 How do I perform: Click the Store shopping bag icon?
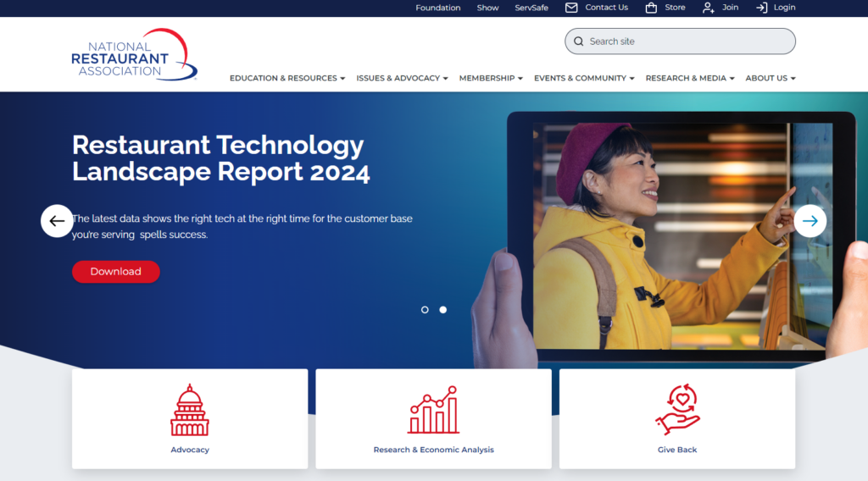[x=651, y=8]
